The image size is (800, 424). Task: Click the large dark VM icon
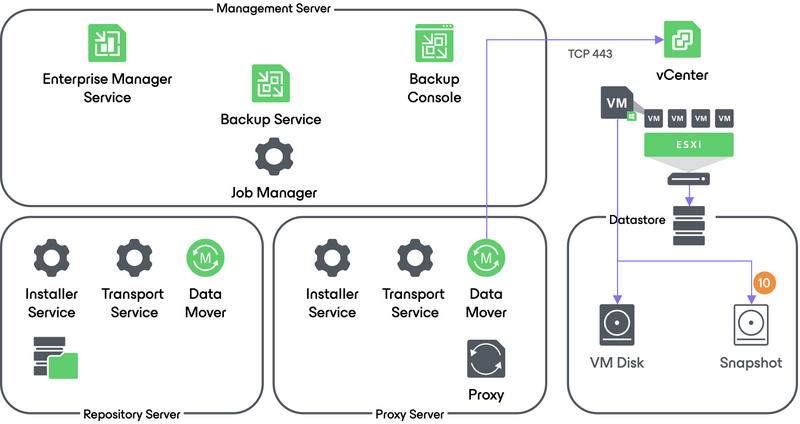pos(619,104)
